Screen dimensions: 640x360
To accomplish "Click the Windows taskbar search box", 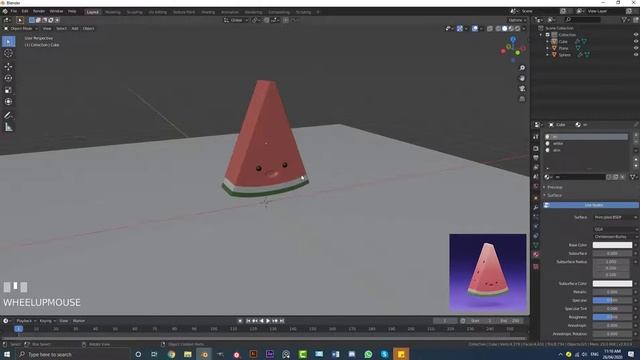I will point(72,354).
